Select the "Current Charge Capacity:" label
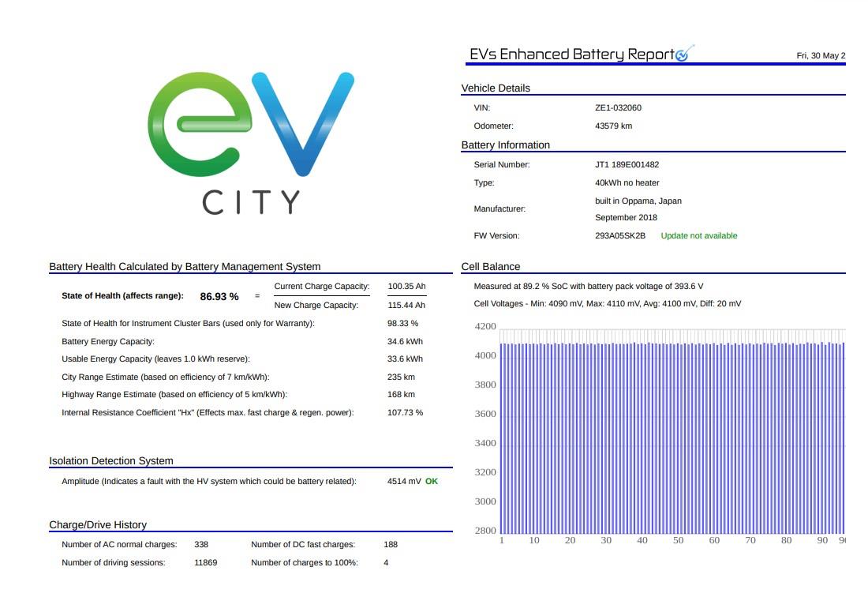This screenshot has height=612, width=868. tap(322, 287)
